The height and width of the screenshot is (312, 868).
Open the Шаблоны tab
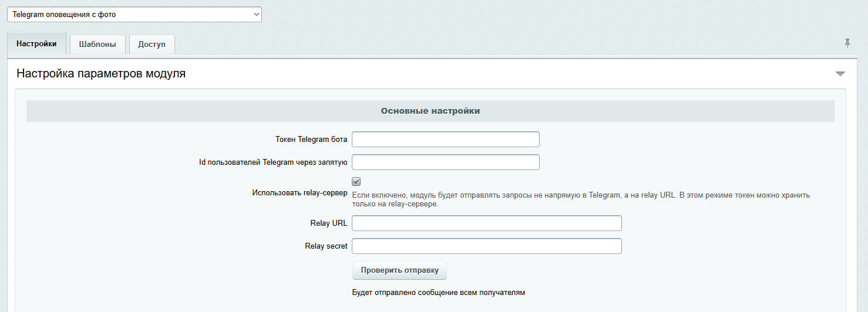[97, 45]
